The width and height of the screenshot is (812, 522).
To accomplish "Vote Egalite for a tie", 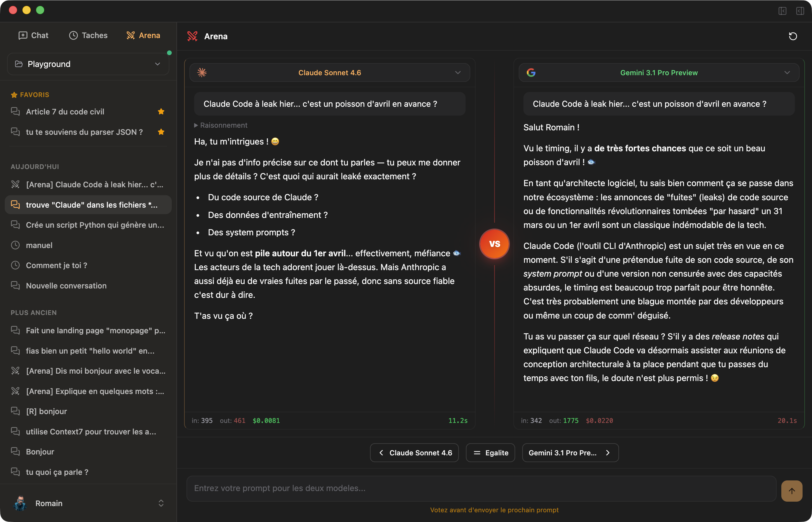I will (490, 453).
